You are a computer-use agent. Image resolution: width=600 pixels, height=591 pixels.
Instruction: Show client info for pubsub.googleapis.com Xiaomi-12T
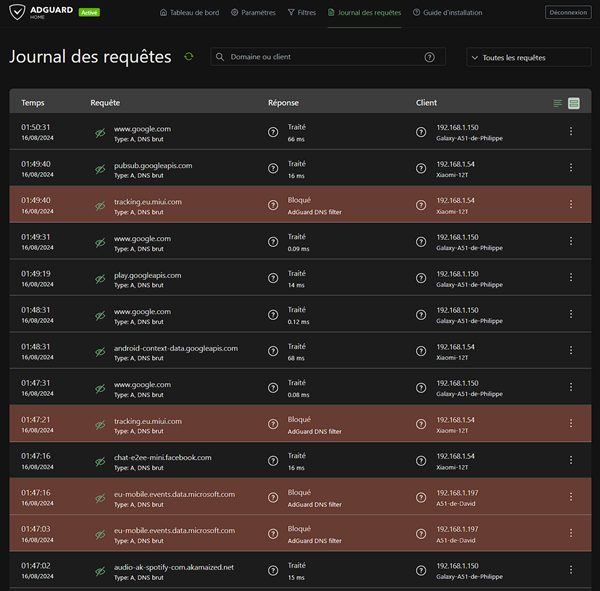421,168
